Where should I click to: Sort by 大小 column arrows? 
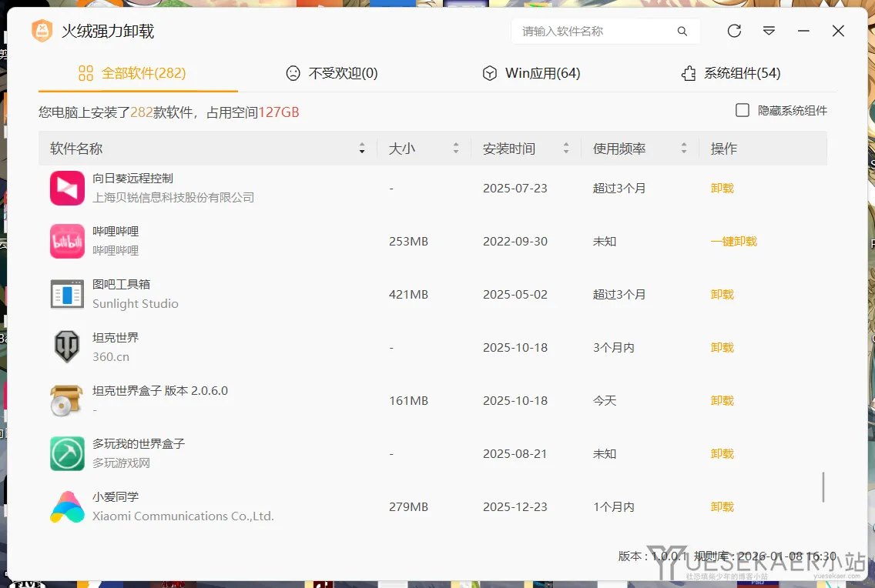point(456,149)
